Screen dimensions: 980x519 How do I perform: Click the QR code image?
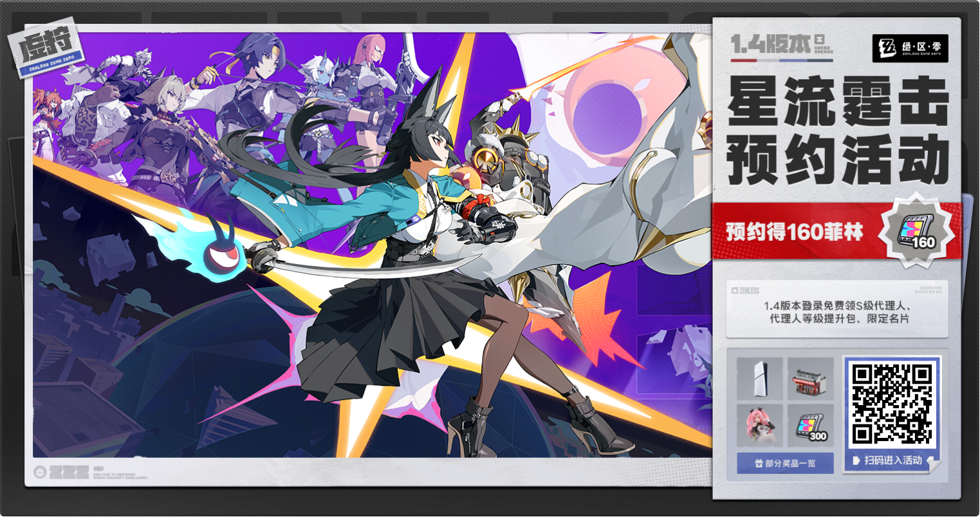(x=891, y=404)
